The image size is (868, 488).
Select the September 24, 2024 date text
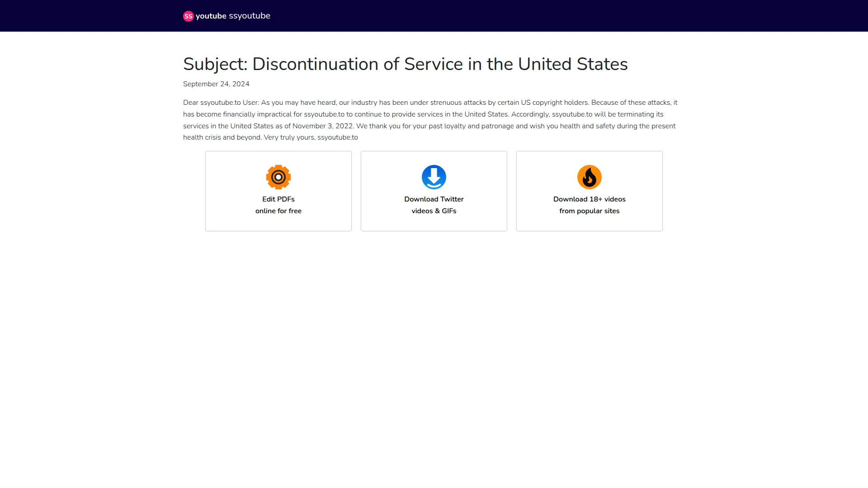pyautogui.click(x=216, y=84)
